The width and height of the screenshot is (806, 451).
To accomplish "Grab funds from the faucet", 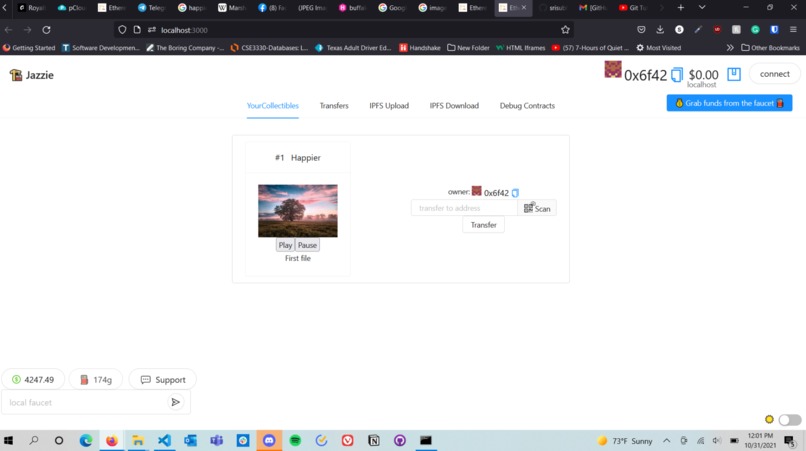I will 729,103.
